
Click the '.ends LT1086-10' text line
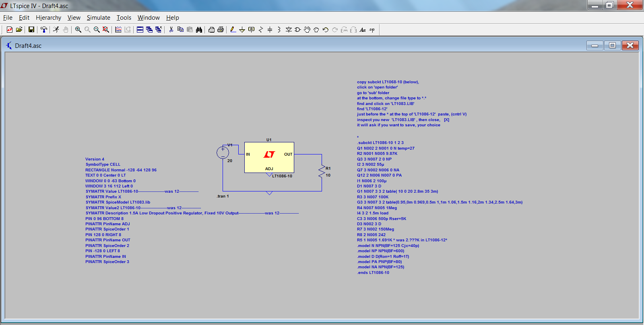click(373, 273)
